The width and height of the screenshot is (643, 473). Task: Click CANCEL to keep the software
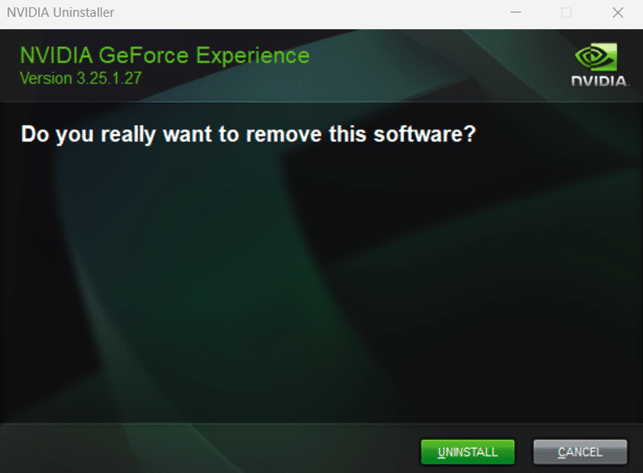(x=580, y=452)
